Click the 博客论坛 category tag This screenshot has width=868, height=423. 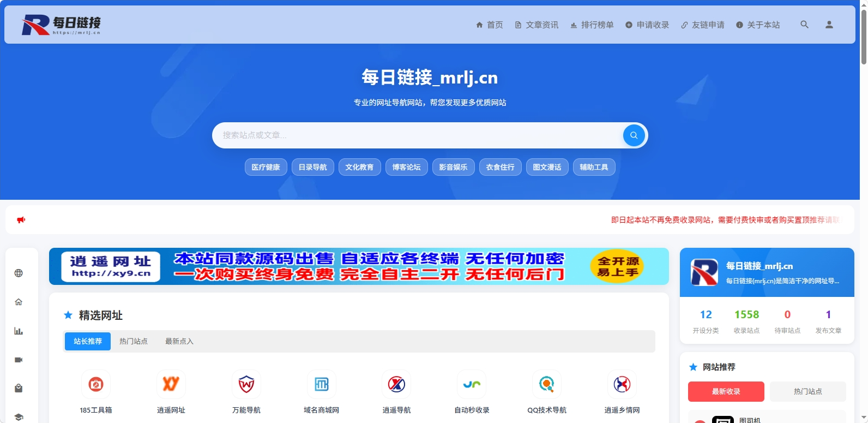[407, 167]
